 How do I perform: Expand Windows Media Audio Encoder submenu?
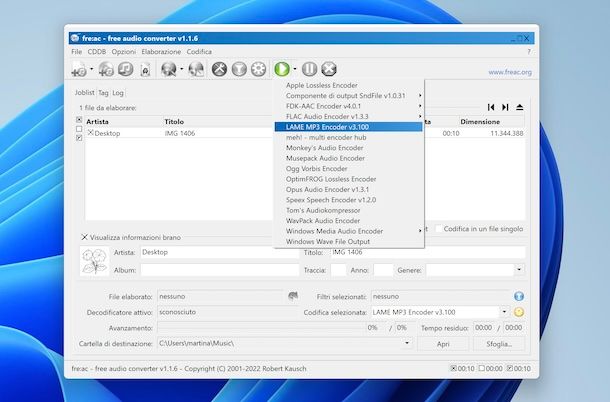pos(349,231)
